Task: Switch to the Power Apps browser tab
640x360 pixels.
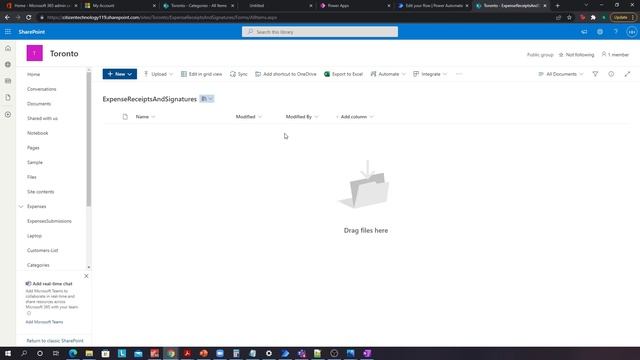Action: (x=354, y=6)
